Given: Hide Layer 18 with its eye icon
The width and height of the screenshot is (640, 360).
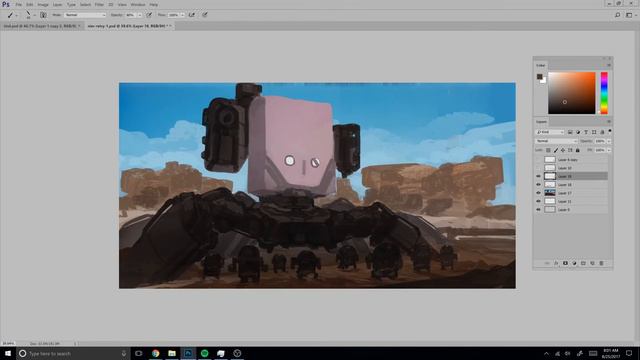Looking at the screenshot, I should (538, 184).
